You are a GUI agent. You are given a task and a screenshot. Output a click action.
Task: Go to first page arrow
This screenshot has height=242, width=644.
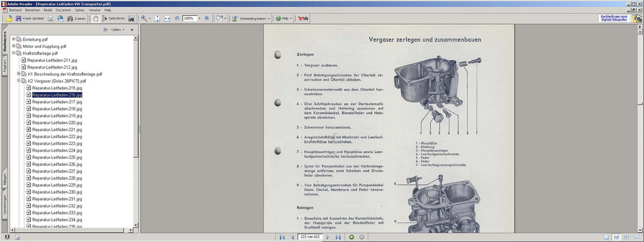point(282,237)
